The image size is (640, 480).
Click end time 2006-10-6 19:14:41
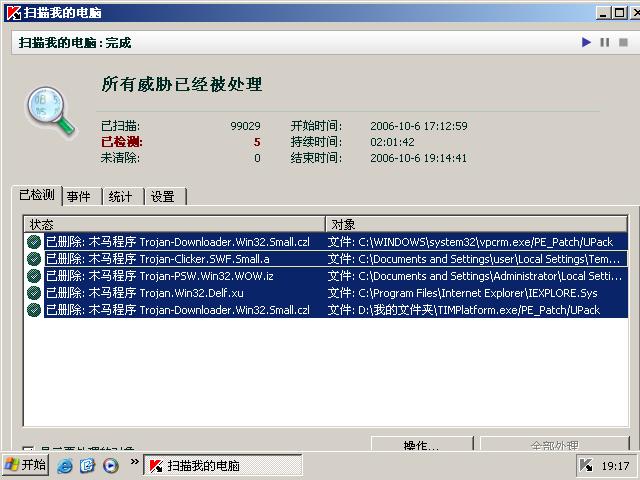[418, 158]
